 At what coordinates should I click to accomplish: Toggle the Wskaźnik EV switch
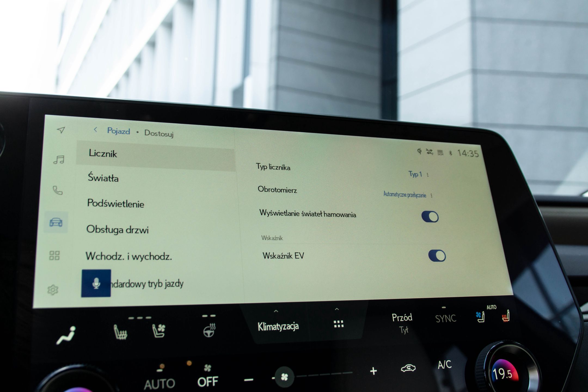pyautogui.click(x=437, y=256)
